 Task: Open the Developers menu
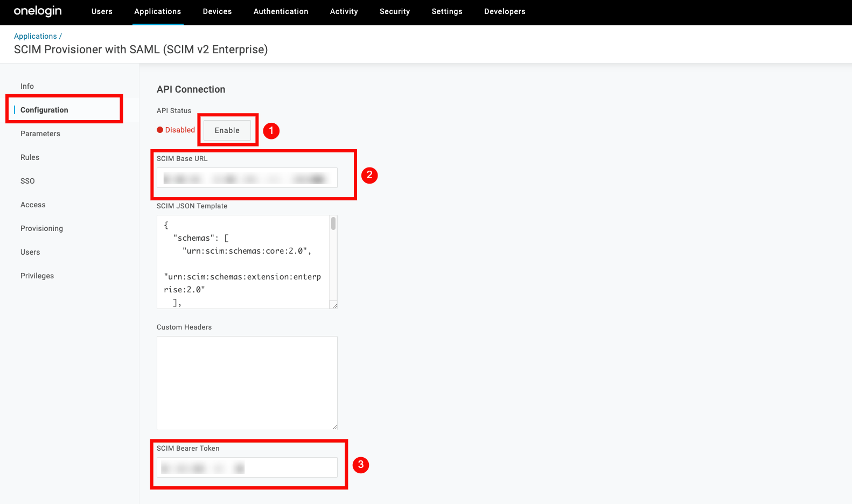[x=505, y=11]
